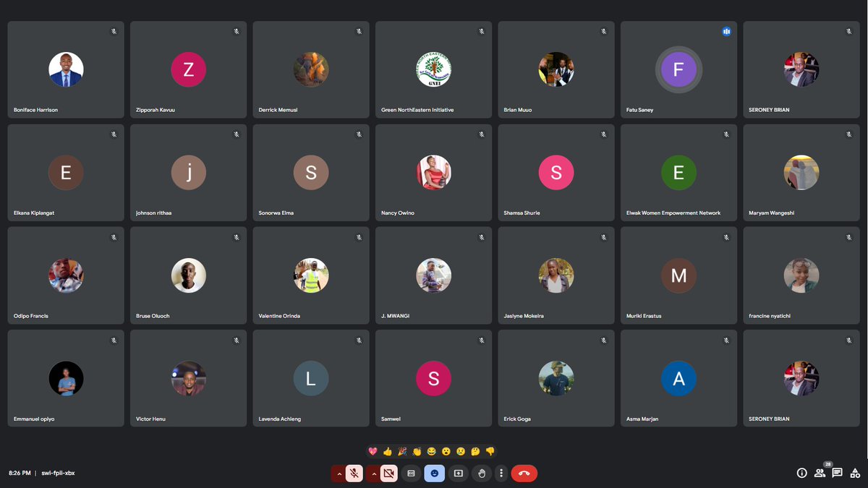This screenshot has width=868, height=488.
Task: Click muted mic icon on Nancy Owino tile
Action: 481,134
